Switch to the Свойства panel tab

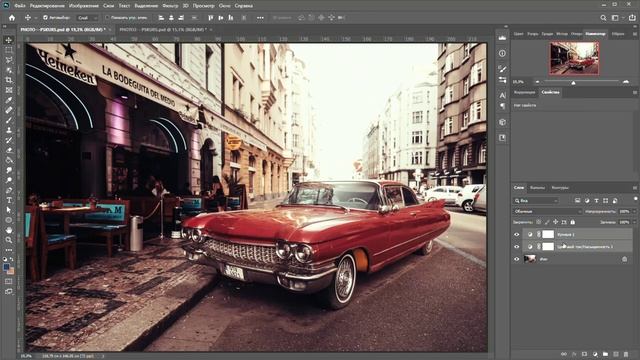point(550,93)
